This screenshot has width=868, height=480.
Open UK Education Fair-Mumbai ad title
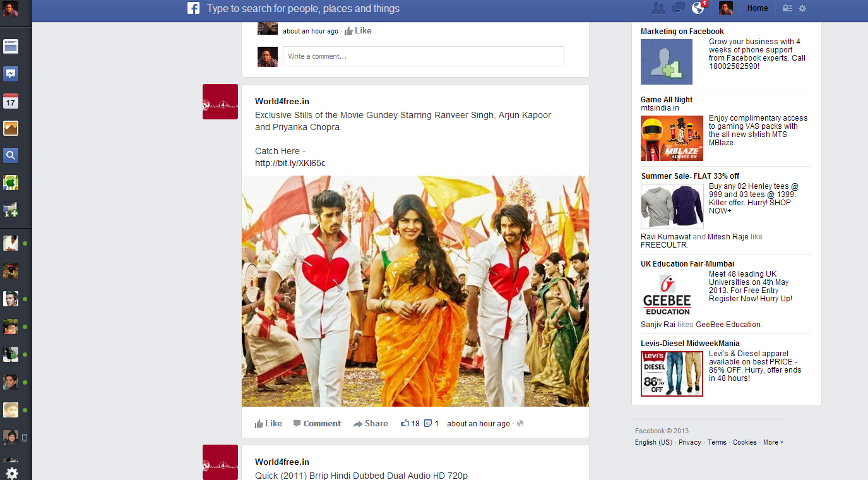[687, 264]
